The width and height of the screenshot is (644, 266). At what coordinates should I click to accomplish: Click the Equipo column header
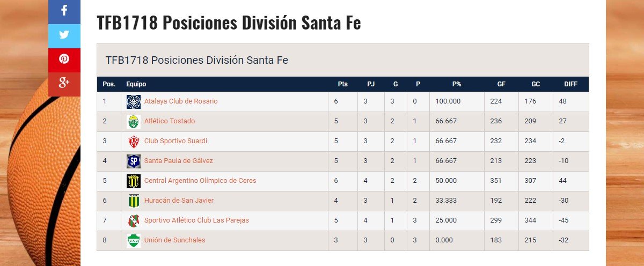pyautogui.click(x=136, y=84)
